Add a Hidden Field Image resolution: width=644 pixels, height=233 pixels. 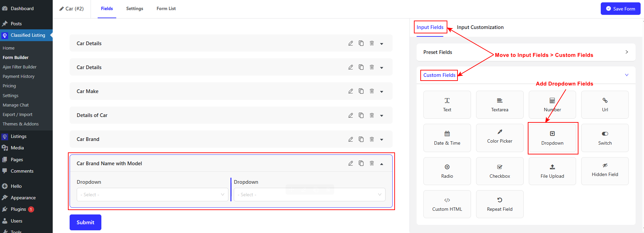click(605, 171)
